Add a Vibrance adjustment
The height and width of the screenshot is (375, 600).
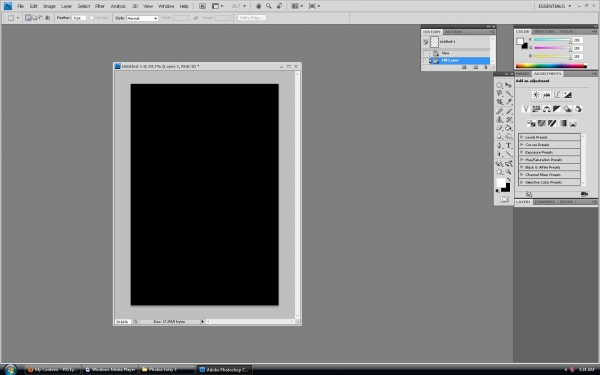tap(526, 109)
